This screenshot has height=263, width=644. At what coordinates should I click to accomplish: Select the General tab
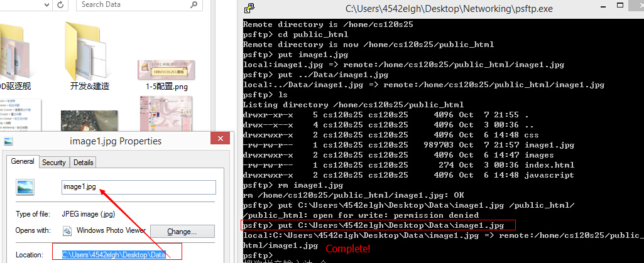coord(23,162)
